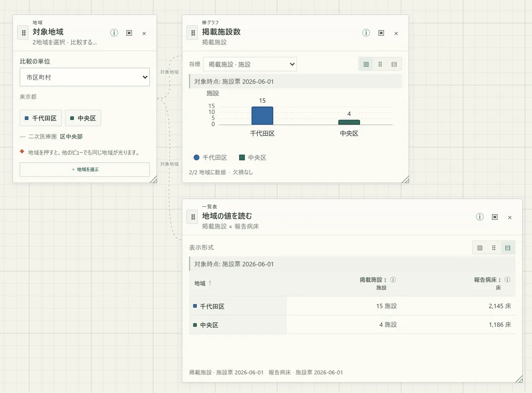This screenshot has width=532, height=393.
Task: Select the 千代田区 region chip
Action: [41, 118]
